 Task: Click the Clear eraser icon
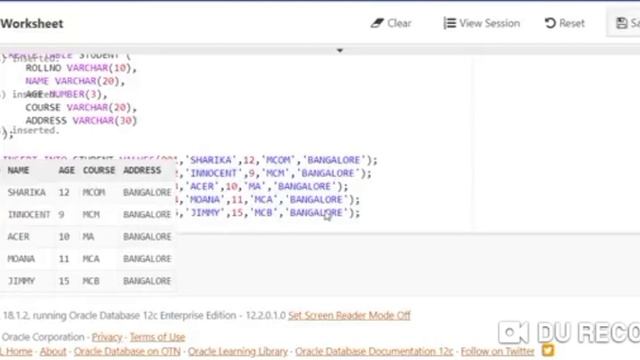pyautogui.click(x=377, y=23)
